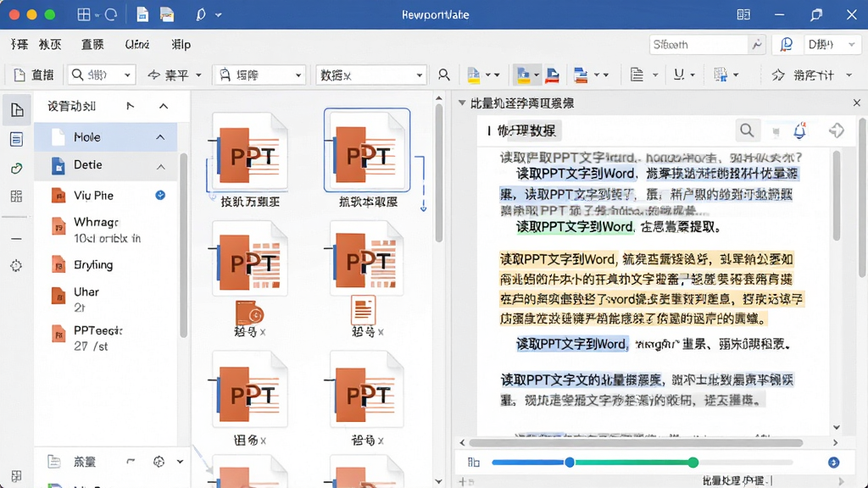Screen dimensions: 868x488
Task: Click the pen tool icon in title bar
Action: (x=200, y=14)
